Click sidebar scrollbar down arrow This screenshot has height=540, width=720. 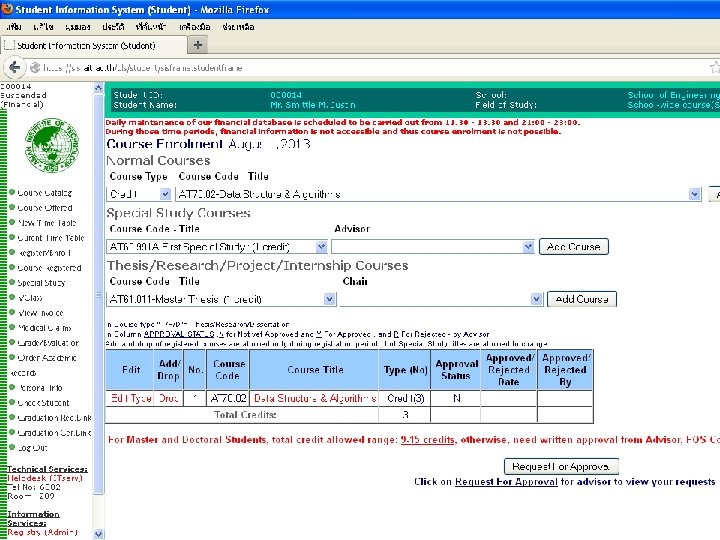click(x=98, y=534)
